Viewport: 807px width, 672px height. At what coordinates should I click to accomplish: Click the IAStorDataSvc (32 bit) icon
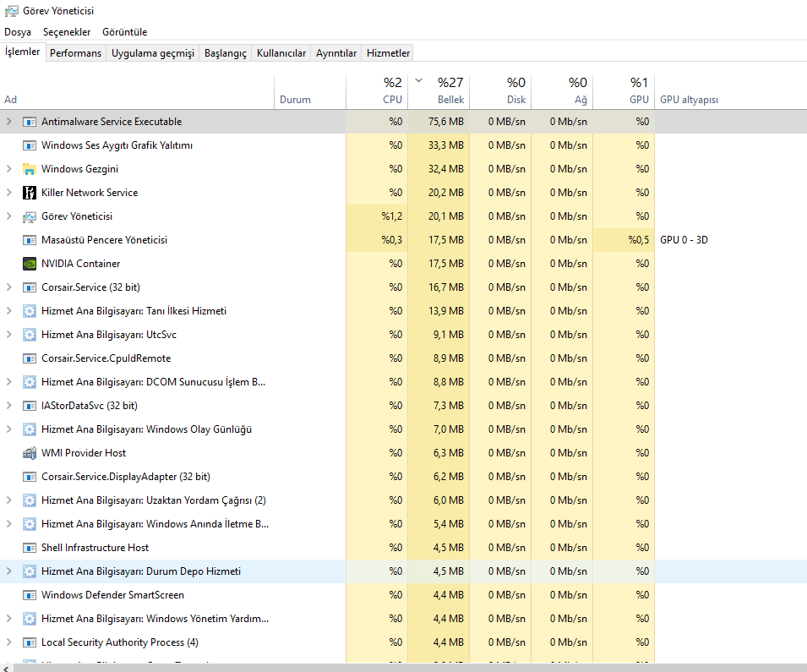click(30, 407)
